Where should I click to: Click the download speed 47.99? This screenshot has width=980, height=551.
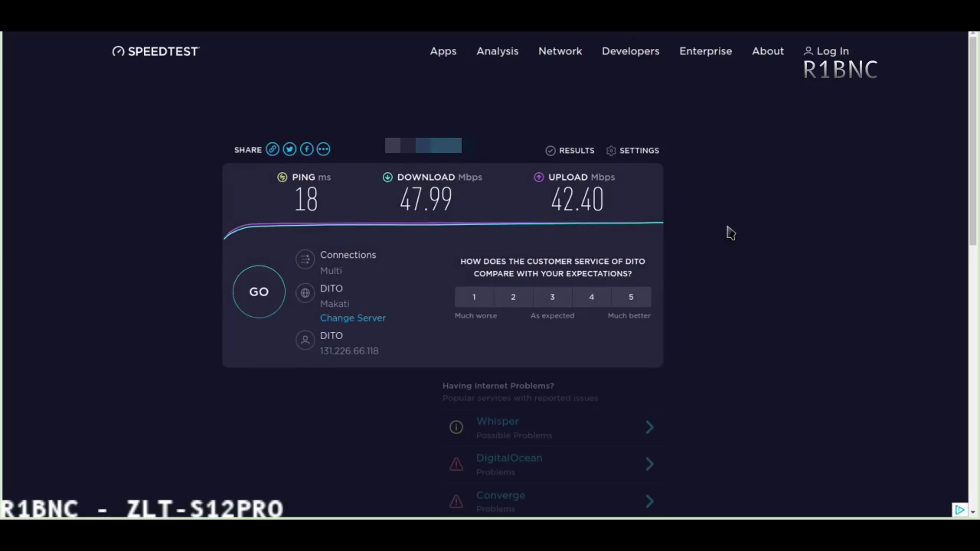[426, 201]
